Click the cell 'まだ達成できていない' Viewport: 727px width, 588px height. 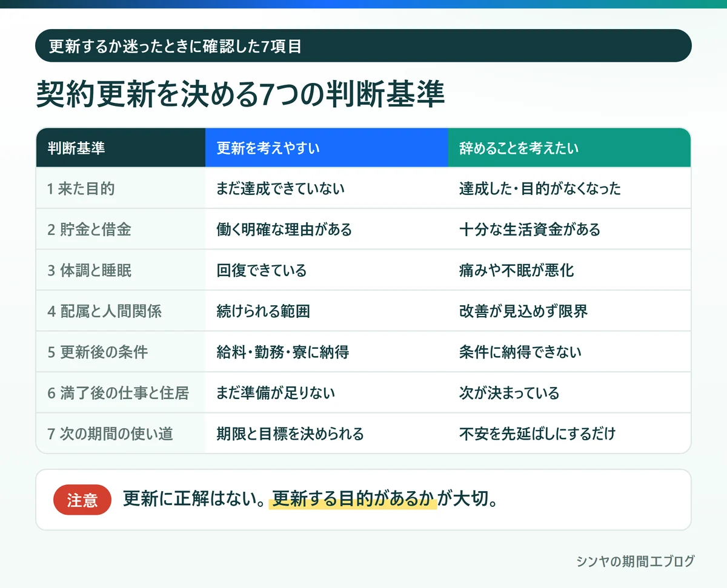[327, 188]
